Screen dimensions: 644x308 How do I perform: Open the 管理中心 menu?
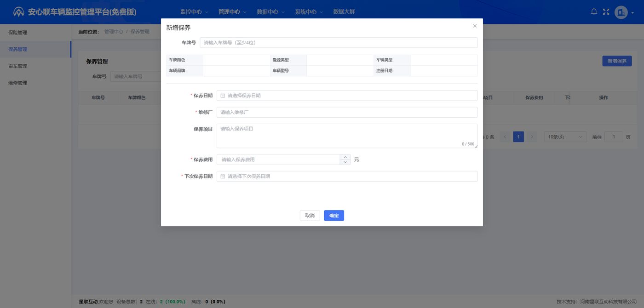coord(232,12)
